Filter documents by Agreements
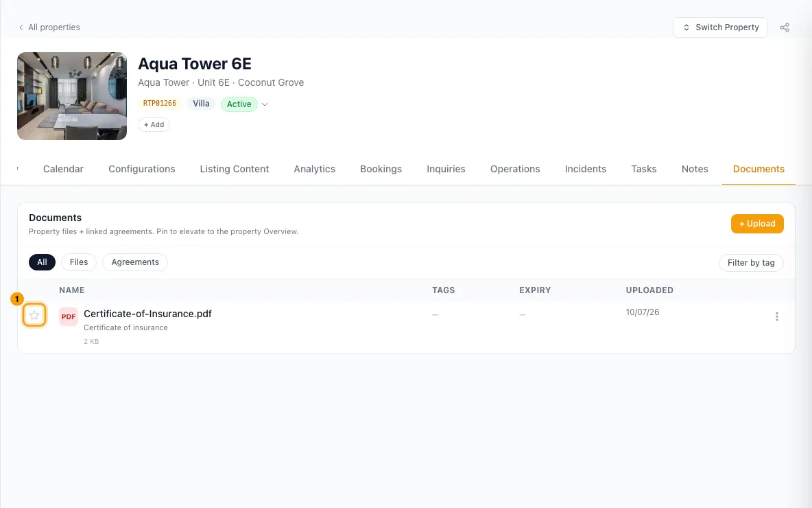 coord(135,262)
